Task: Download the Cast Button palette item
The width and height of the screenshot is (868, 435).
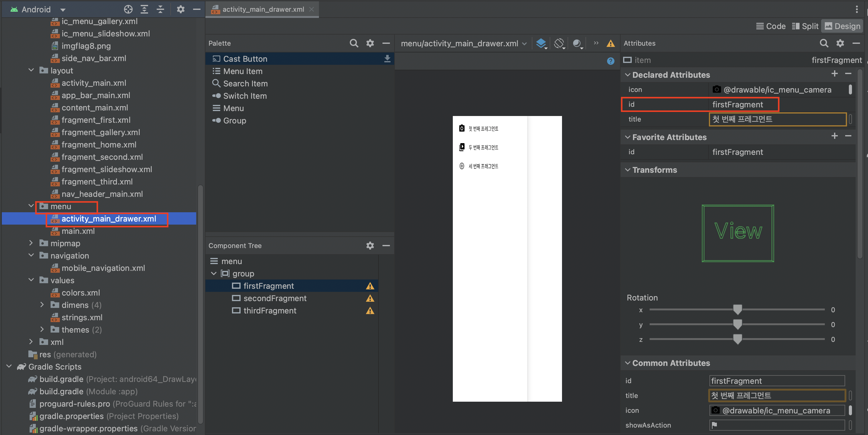Action: tap(387, 59)
